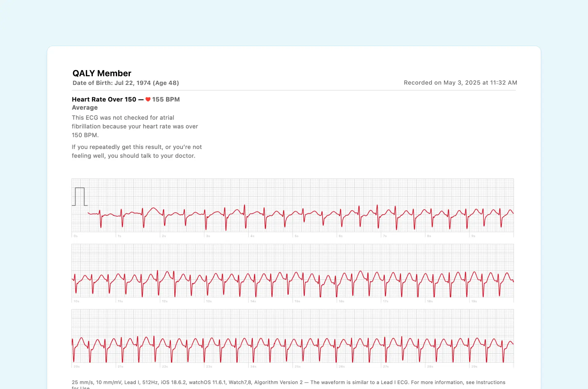Select the 10s time marker on second strip
This screenshot has width=588, height=389.
[77, 301]
